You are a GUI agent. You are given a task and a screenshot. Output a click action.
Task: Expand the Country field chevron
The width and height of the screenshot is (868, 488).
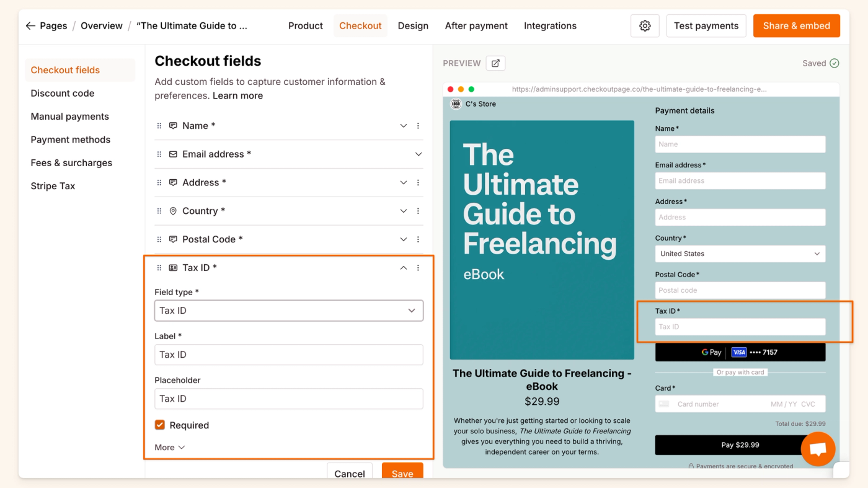pos(404,211)
